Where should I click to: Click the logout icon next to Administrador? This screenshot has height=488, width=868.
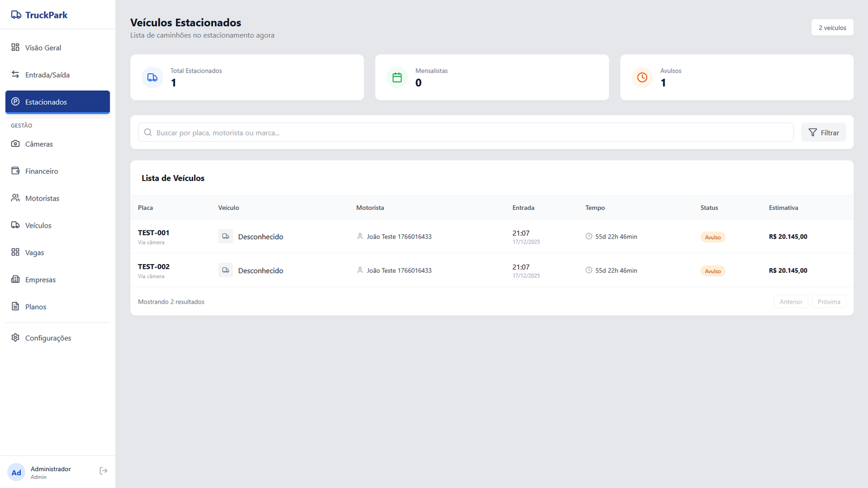click(103, 471)
